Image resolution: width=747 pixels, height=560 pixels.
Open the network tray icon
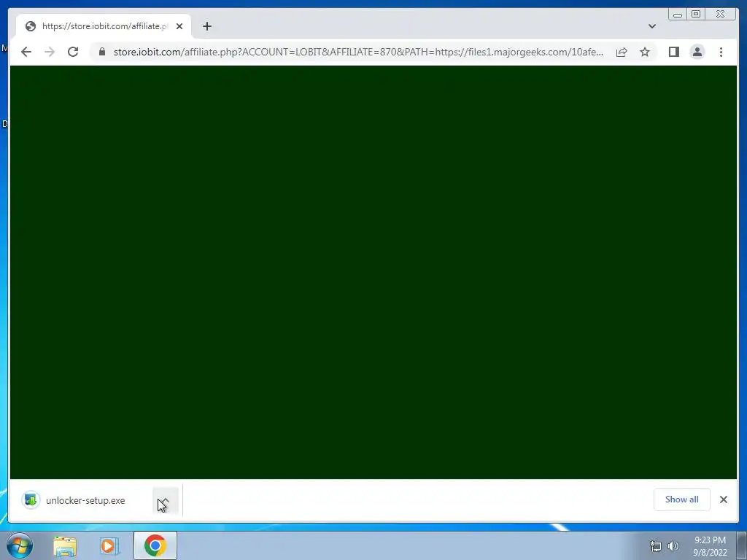656,547
